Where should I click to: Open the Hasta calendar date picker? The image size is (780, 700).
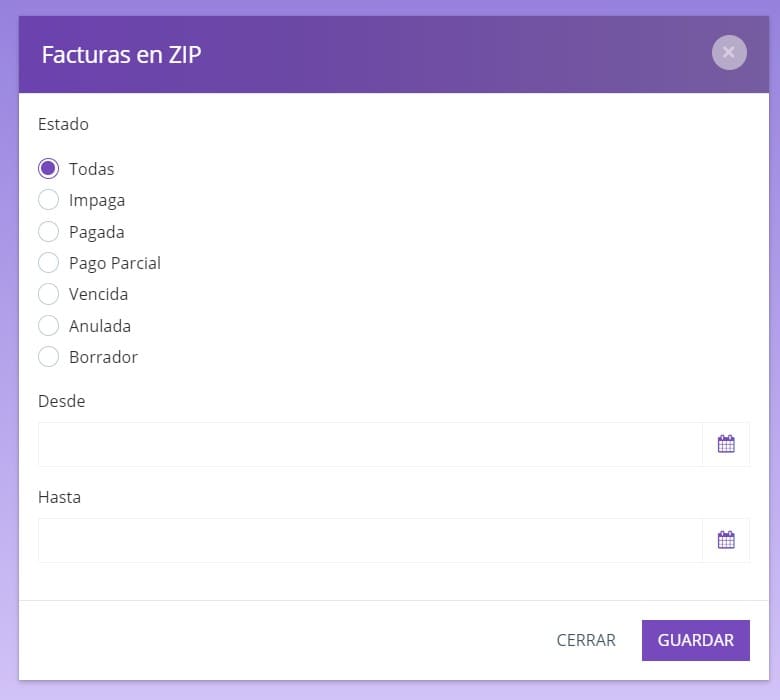(x=726, y=540)
